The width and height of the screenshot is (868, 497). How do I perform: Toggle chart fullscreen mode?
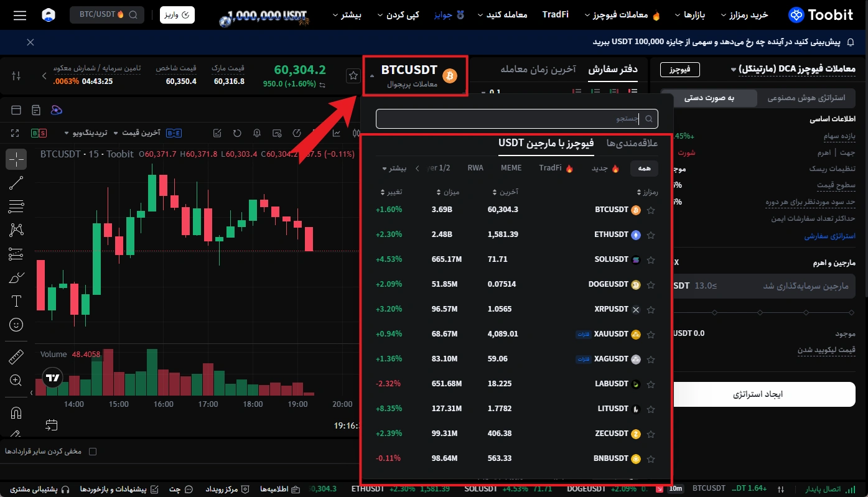click(16, 132)
